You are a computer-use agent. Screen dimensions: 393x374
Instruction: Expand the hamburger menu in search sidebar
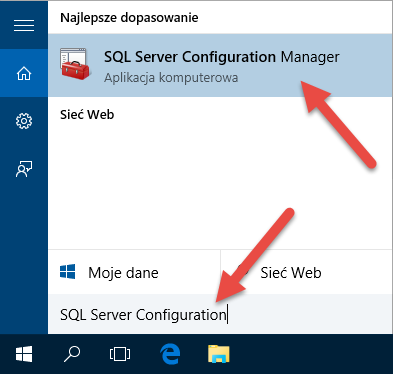click(24, 25)
